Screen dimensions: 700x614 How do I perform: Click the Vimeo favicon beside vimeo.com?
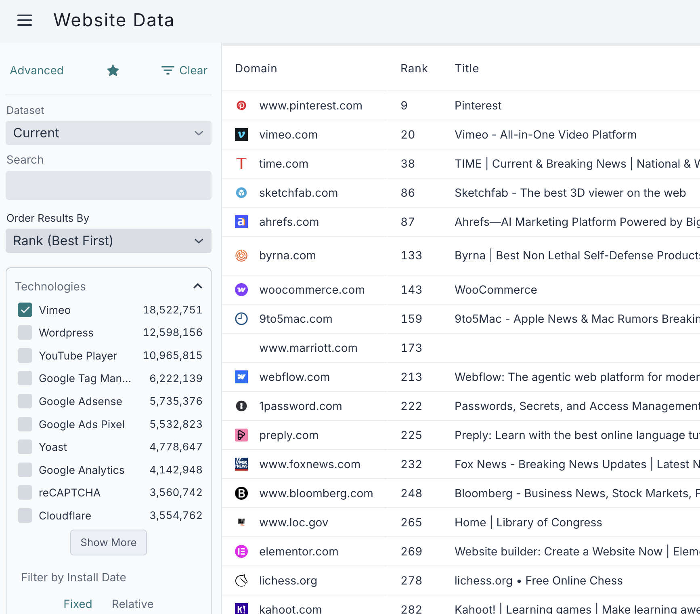241,135
